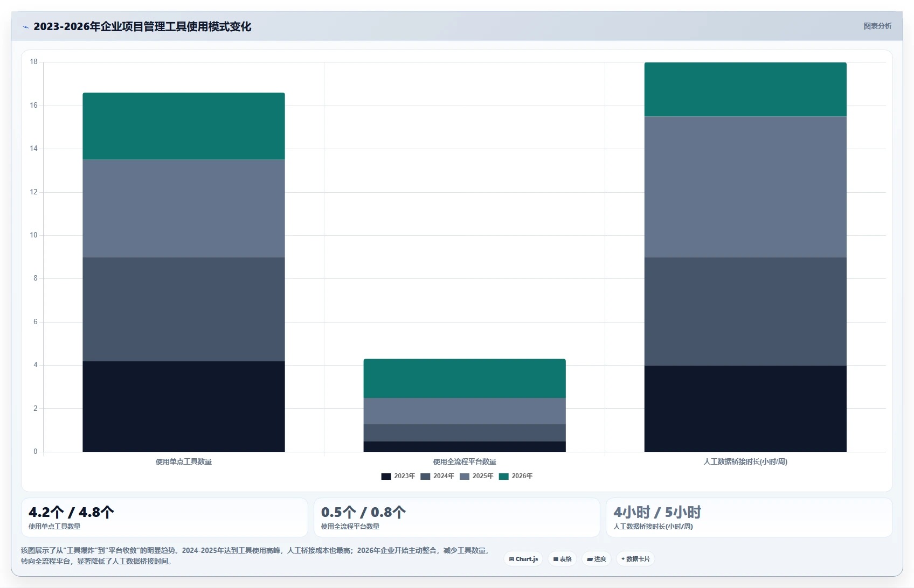
Task: Click 2025年 segment of 人工数据桥接时长 bar
Action: [745, 187]
